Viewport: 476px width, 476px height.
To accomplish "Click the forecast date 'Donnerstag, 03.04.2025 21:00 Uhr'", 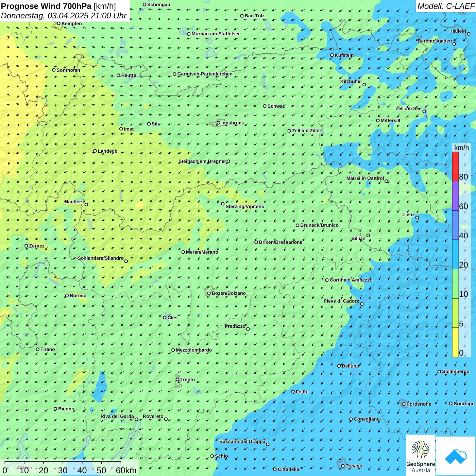I will pos(64,16).
